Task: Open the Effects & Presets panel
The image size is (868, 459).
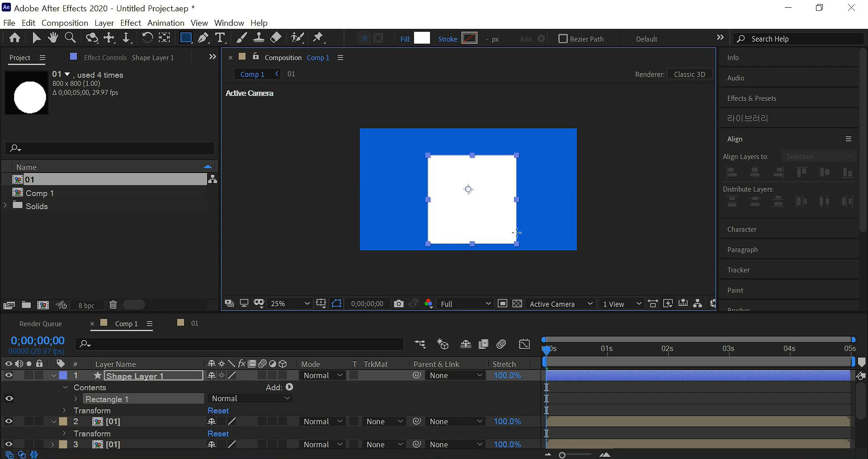Action: click(751, 98)
